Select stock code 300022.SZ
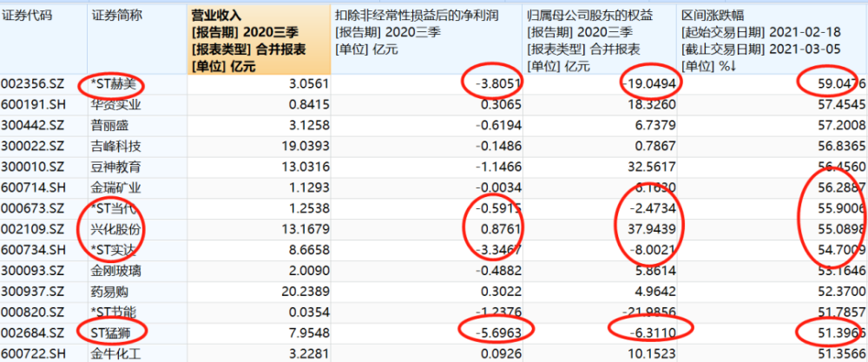Screen dimensions: 868x362 tap(33, 147)
